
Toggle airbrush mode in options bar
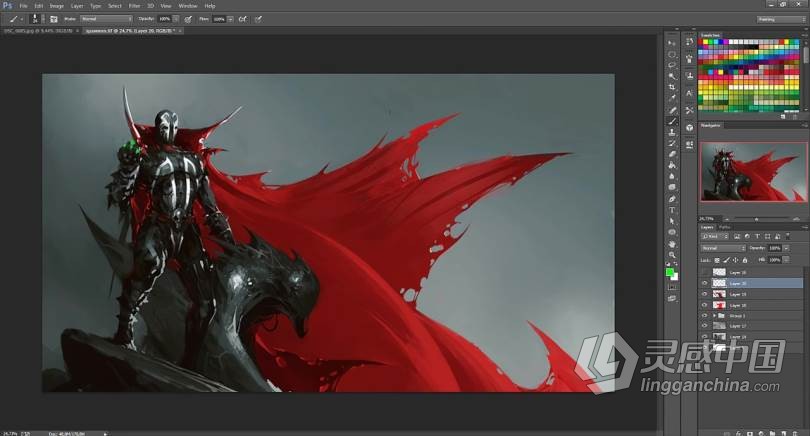coord(243,19)
